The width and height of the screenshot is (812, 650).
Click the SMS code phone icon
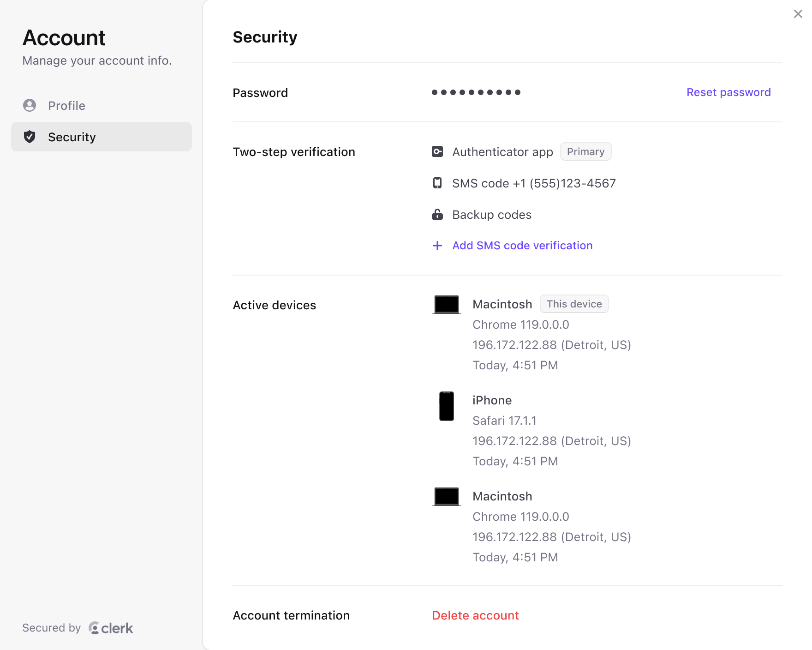tap(437, 183)
